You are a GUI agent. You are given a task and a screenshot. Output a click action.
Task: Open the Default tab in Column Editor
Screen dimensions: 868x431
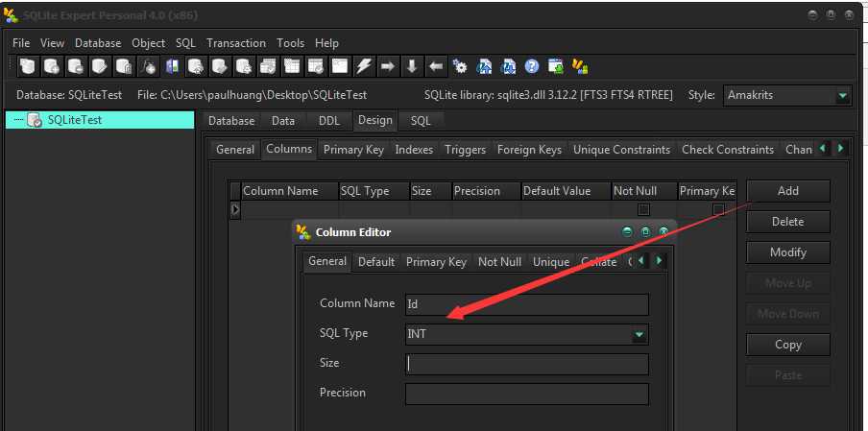[375, 262]
